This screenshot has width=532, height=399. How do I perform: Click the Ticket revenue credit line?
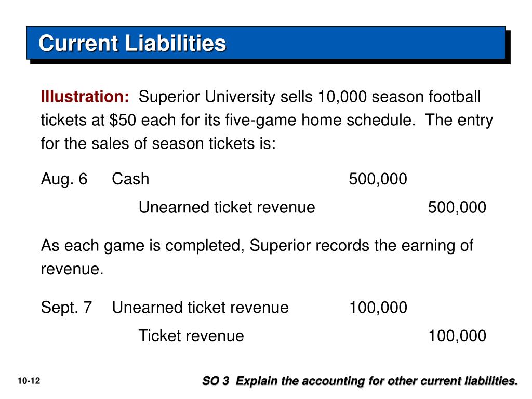click(191, 336)
